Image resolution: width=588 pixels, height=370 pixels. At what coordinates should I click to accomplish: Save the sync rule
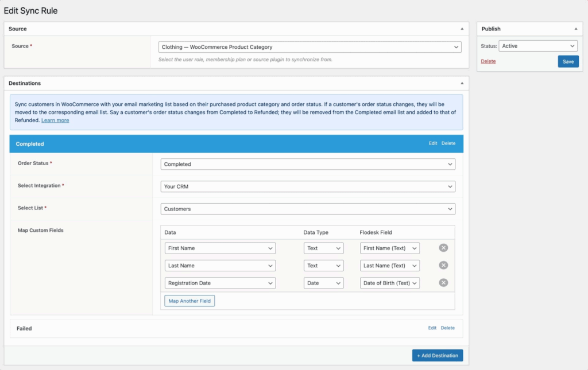point(568,61)
